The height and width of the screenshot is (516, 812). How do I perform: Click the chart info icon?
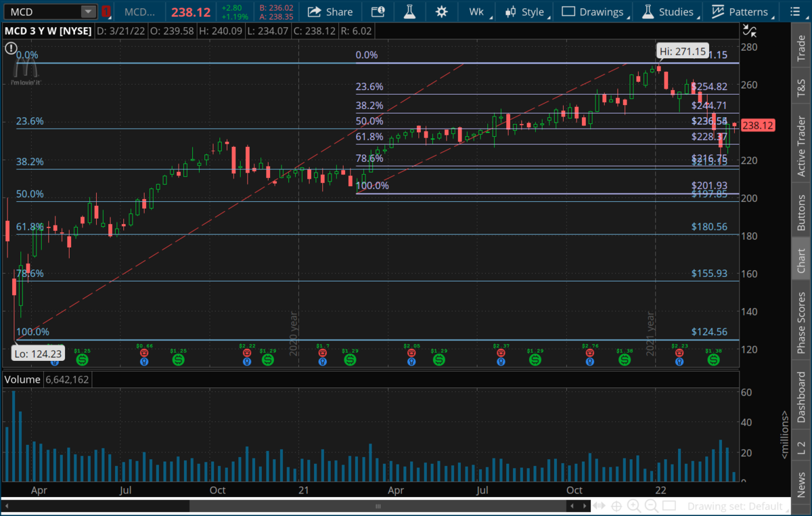(10, 47)
